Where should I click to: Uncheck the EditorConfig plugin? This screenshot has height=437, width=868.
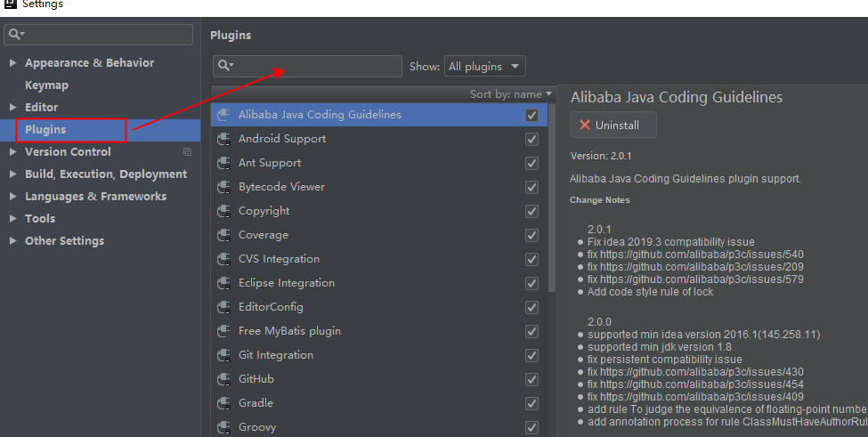coord(531,307)
